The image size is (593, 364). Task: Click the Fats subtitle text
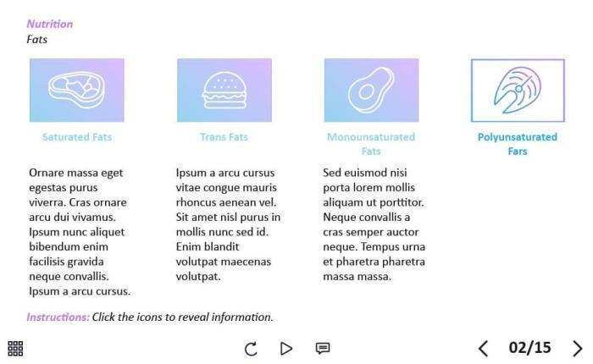36,39
